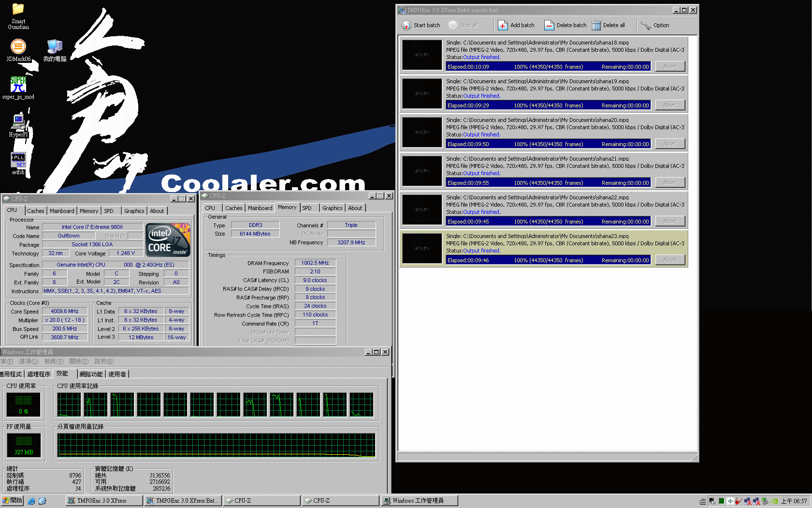Screen dimensions: 812x508
Task: Click the 開始 Start button
Action: click(13, 501)
